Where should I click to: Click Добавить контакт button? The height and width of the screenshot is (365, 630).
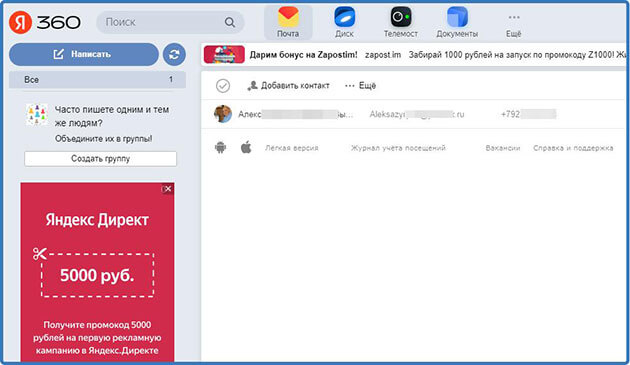(x=288, y=86)
